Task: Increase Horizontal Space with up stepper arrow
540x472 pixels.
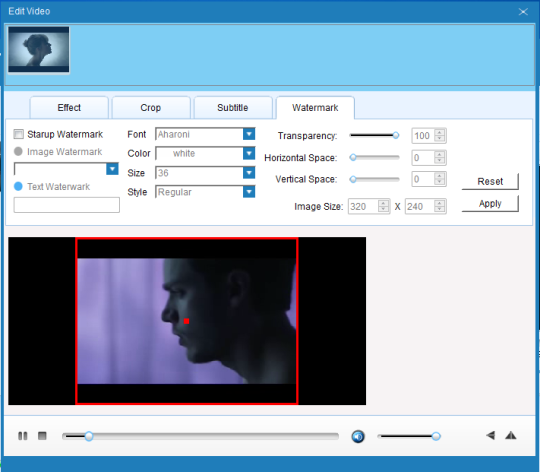Action: (x=439, y=155)
